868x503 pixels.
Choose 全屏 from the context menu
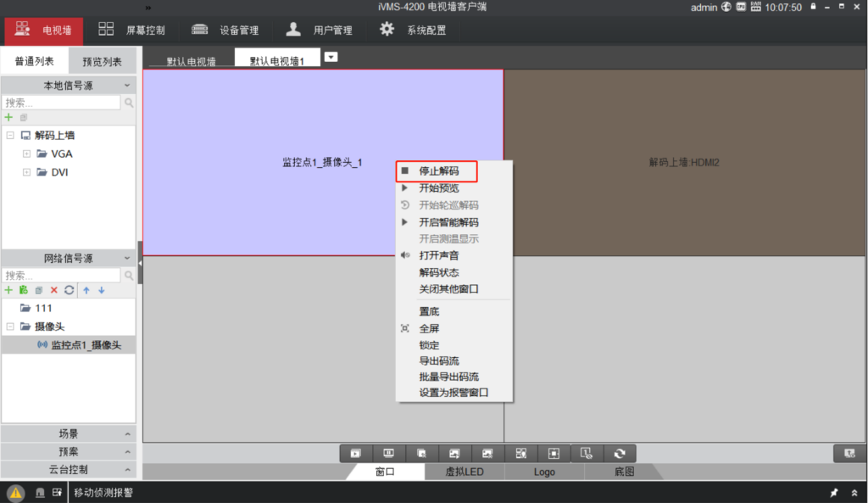429,328
